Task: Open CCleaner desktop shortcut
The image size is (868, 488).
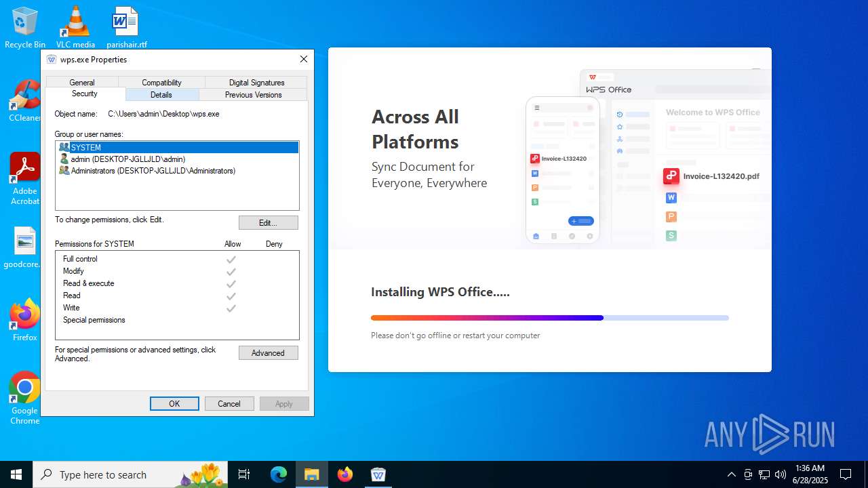Action: tap(24, 100)
